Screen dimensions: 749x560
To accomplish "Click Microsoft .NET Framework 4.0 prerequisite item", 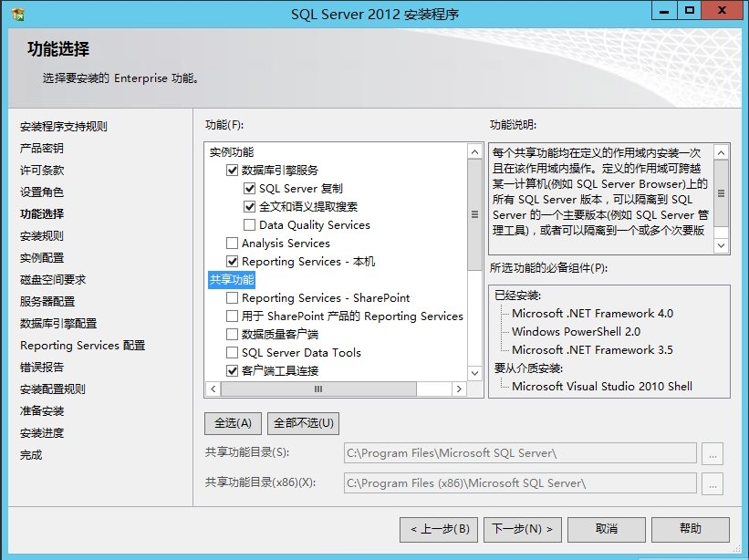I will point(592,314).
